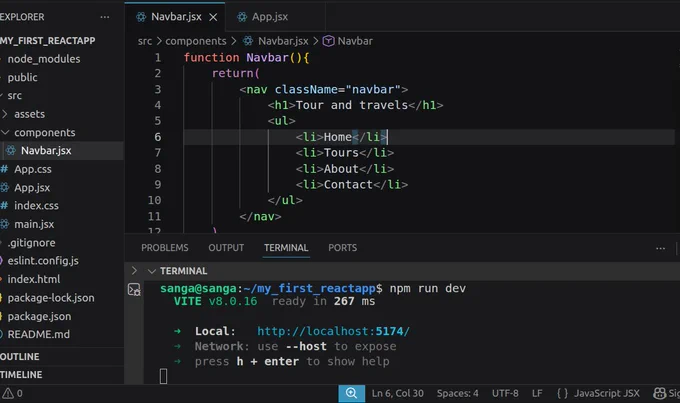
Task: Open node_modules folder in Explorer
Action: [x=44, y=59]
